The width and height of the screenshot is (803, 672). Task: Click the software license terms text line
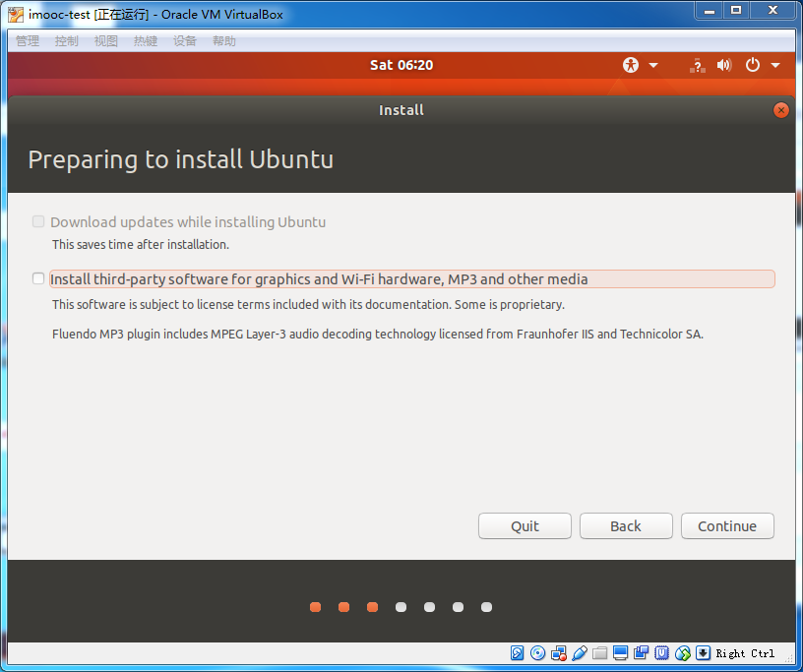pos(308,305)
